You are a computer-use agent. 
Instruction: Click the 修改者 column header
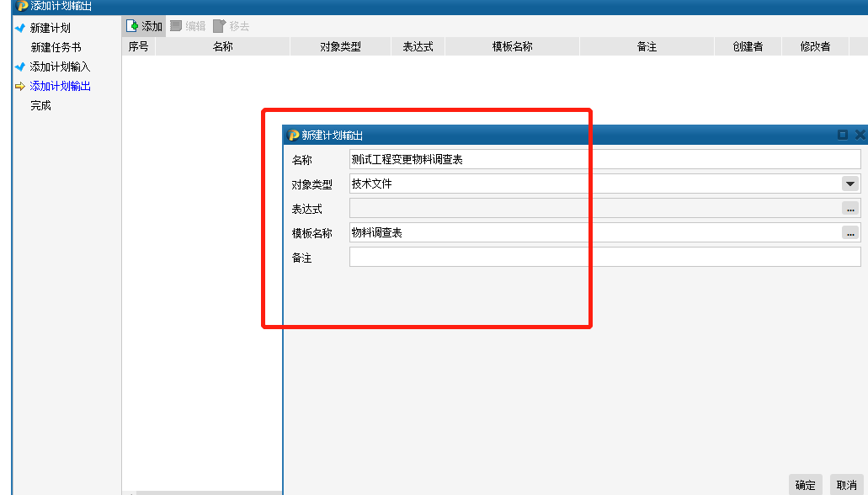(815, 46)
